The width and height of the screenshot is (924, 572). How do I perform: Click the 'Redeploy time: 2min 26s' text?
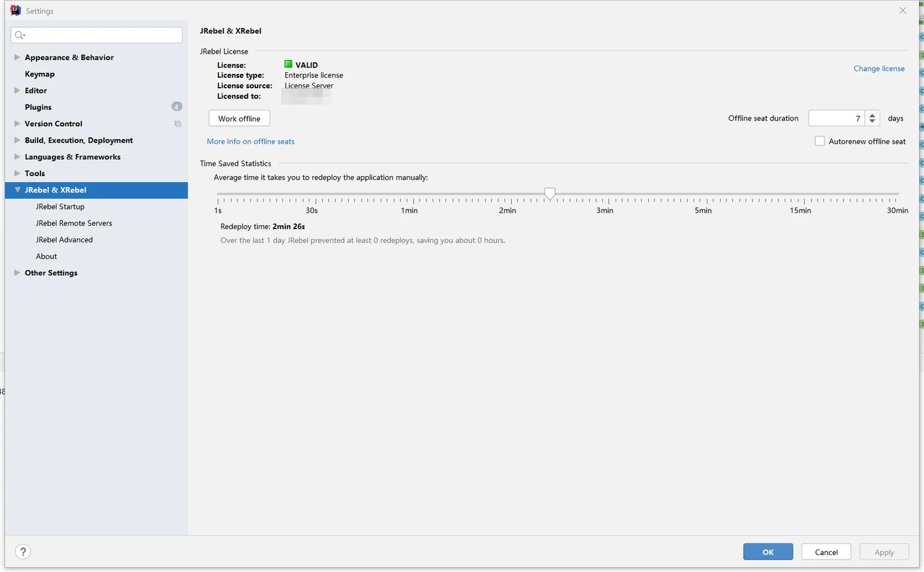pos(263,227)
